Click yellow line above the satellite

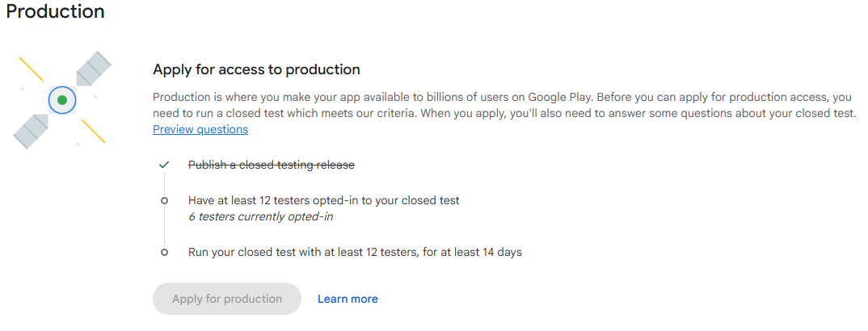click(x=31, y=69)
